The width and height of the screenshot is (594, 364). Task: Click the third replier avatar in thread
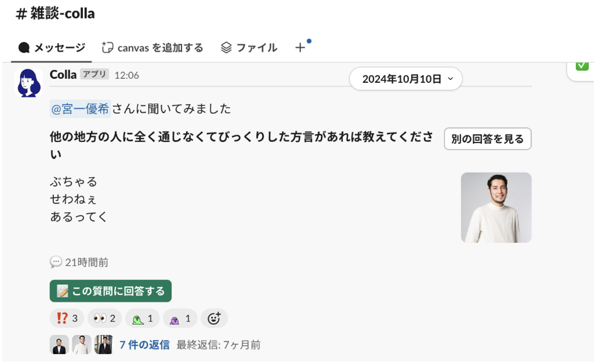coord(104,345)
